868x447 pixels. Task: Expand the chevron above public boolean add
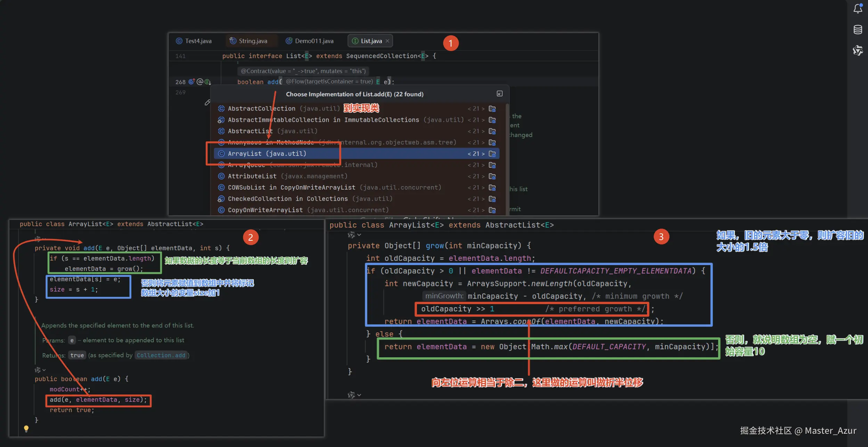coord(44,370)
